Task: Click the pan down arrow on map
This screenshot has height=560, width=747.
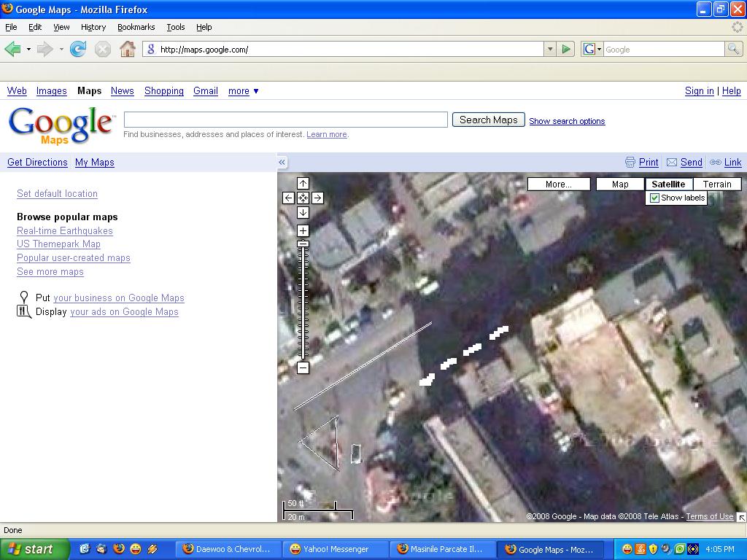Action: click(x=303, y=213)
